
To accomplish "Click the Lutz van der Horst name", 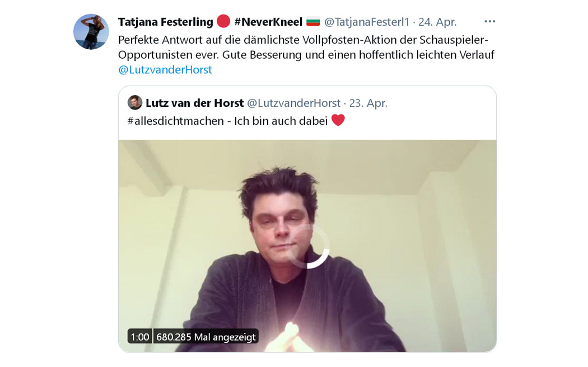I will pos(195,102).
